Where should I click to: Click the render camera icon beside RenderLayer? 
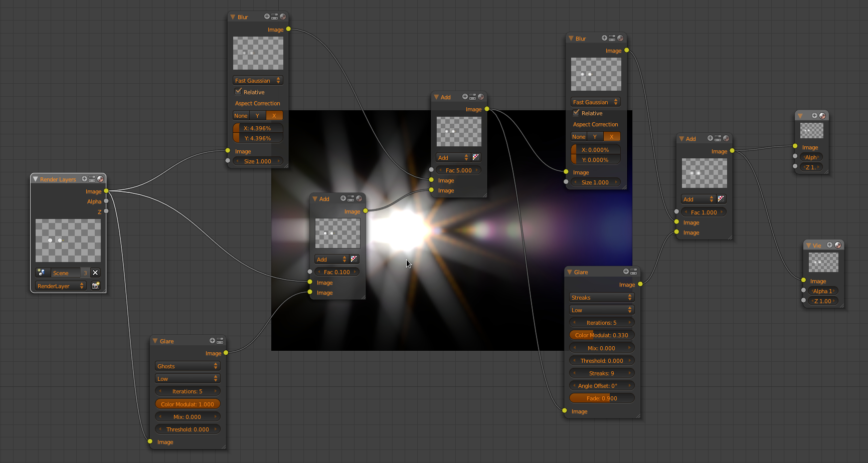point(95,286)
